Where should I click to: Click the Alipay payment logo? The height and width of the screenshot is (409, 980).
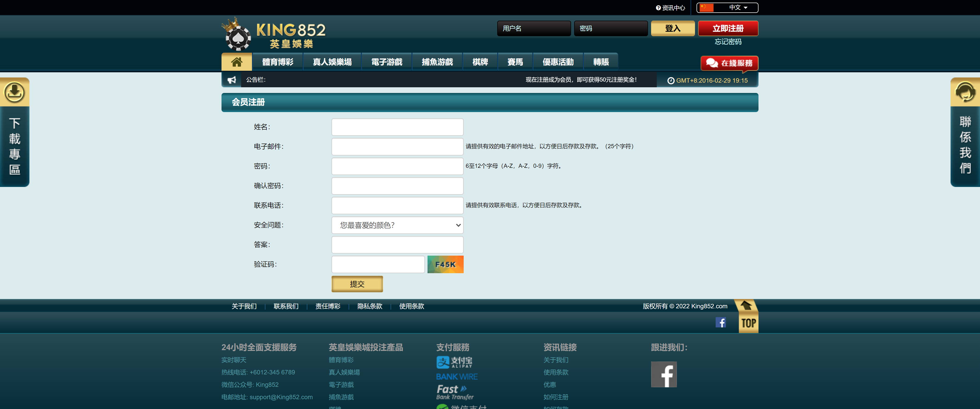[454, 362]
